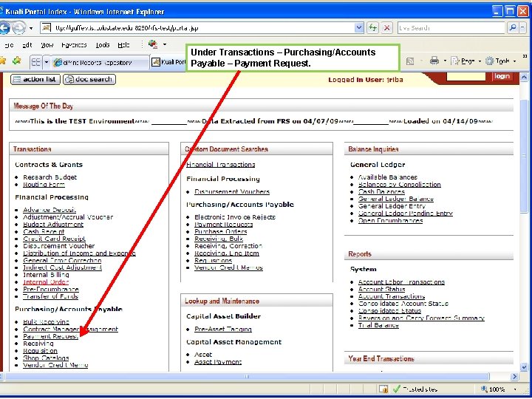This screenshot has height=399, width=532.
Task: Open the Requisition link under Transactions
Action: (40, 351)
